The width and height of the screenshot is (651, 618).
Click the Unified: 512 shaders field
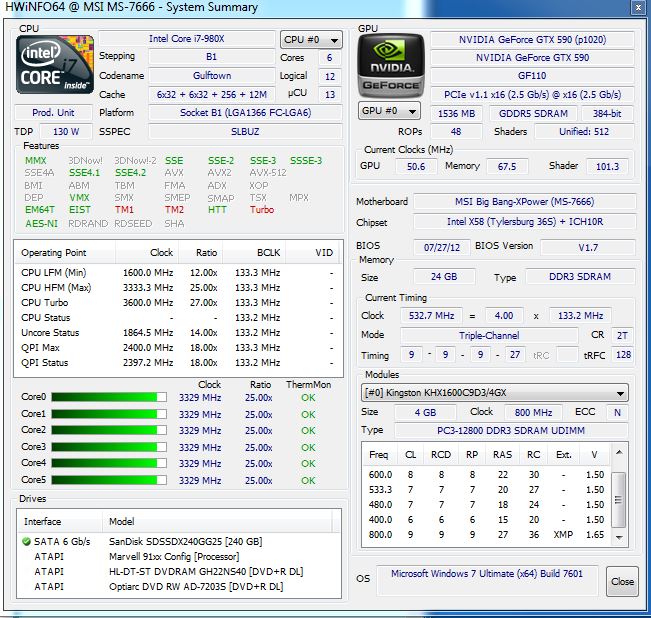584,132
